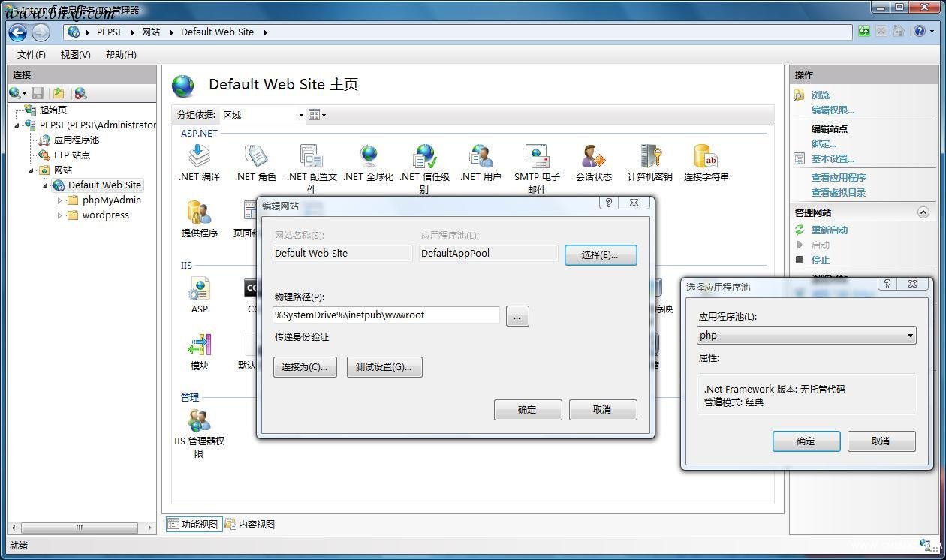Open the 模块 feature icon

pyautogui.click(x=199, y=345)
